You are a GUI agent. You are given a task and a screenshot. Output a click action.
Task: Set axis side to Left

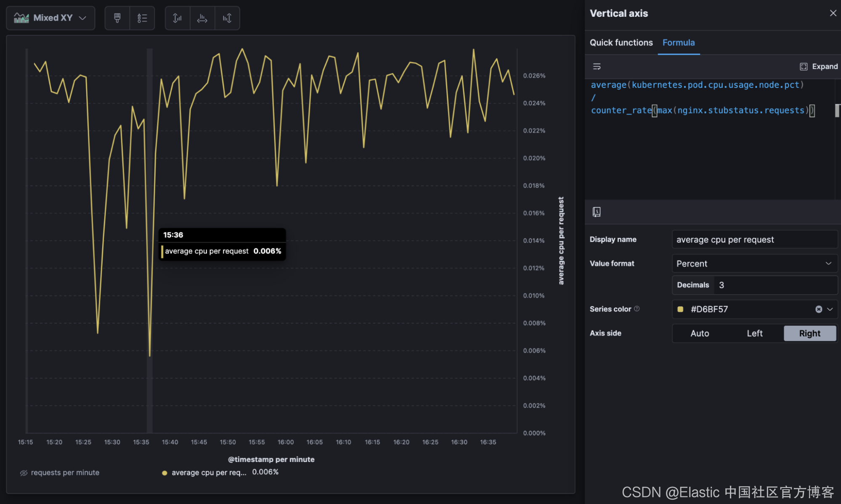[x=754, y=333]
